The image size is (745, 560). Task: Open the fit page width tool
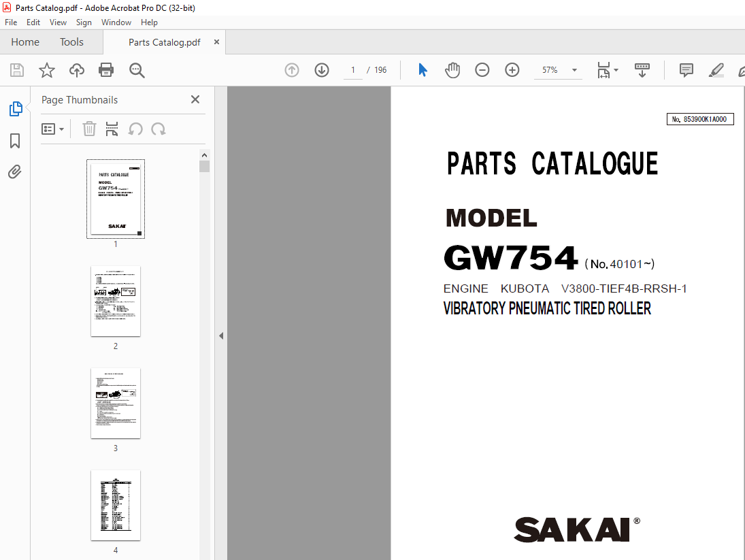coord(603,70)
